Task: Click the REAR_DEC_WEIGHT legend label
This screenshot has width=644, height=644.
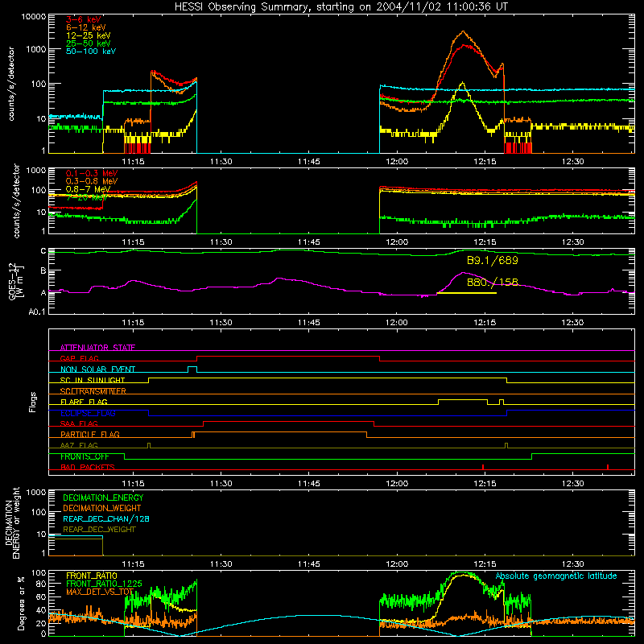Action: point(99,530)
